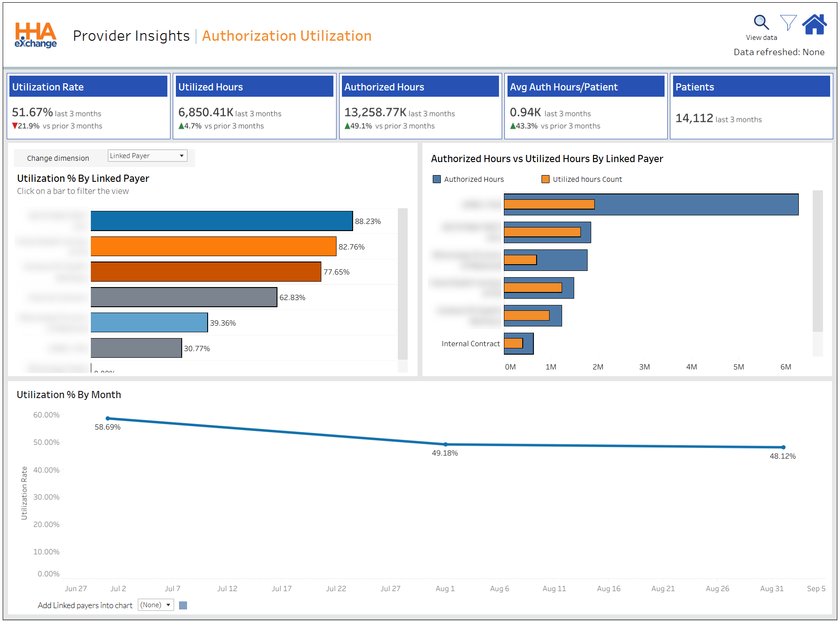Click the Utilized Hours card header
This screenshot has height=622, width=840.
click(x=255, y=87)
